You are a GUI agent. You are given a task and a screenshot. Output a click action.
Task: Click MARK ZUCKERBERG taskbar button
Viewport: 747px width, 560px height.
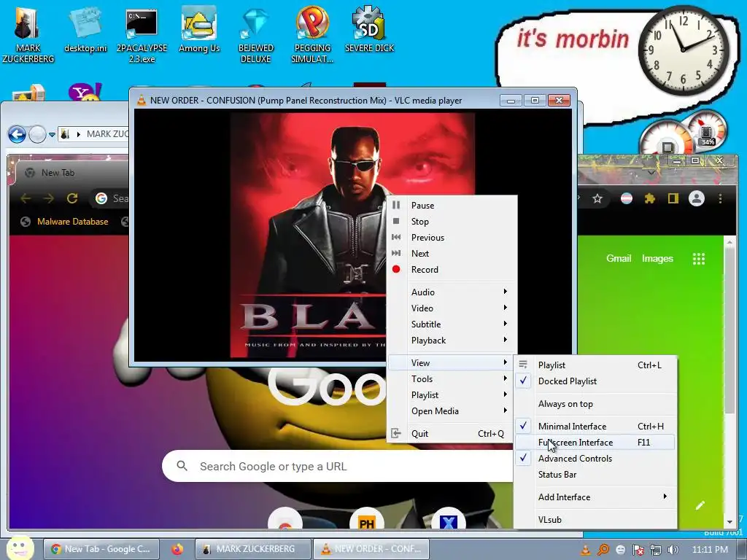point(253,549)
